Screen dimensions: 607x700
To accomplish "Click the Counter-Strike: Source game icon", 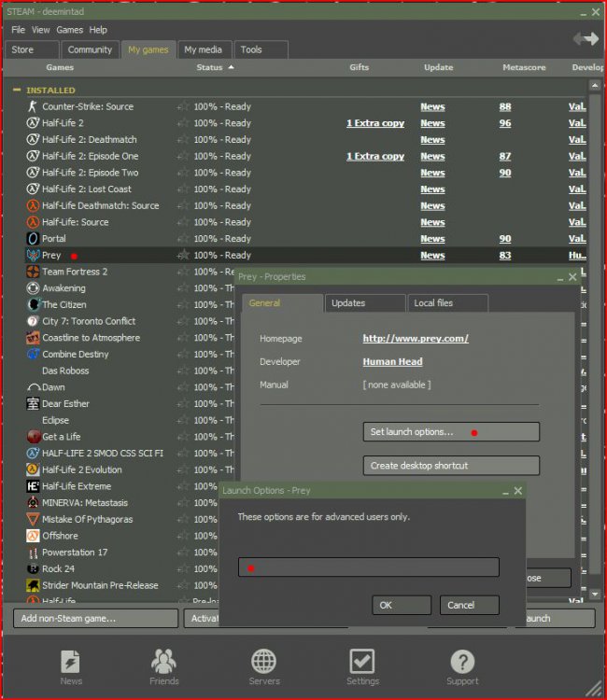I will (x=33, y=106).
